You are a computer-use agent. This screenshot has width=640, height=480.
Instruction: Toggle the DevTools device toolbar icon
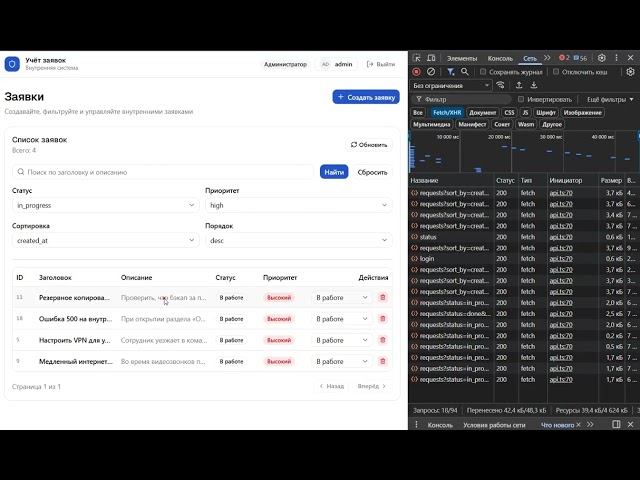(x=431, y=58)
